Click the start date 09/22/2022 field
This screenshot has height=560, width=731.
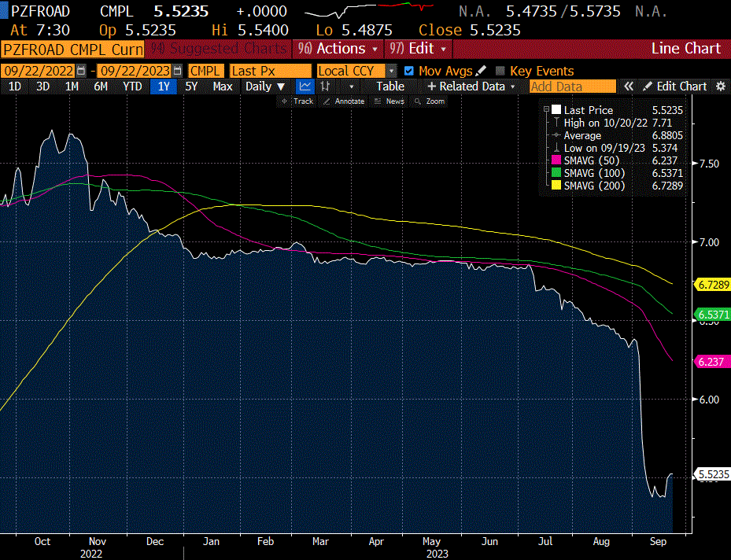coord(39,71)
